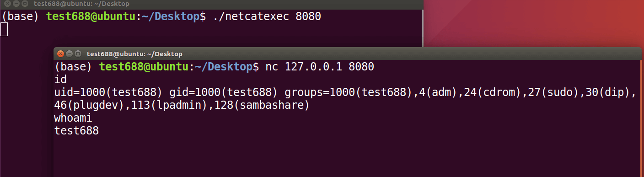Click the 'nc 127.0.0.1 8080' command text
644x177 pixels.
tap(320, 67)
